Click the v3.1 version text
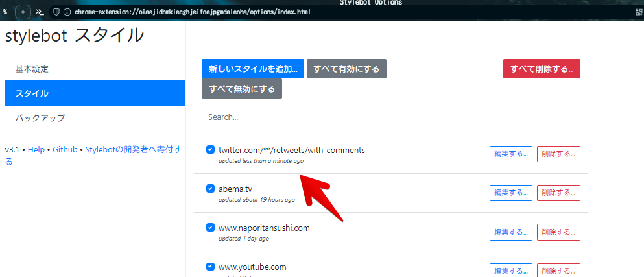Viewport: 644px width, 277px height. tap(12, 150)
